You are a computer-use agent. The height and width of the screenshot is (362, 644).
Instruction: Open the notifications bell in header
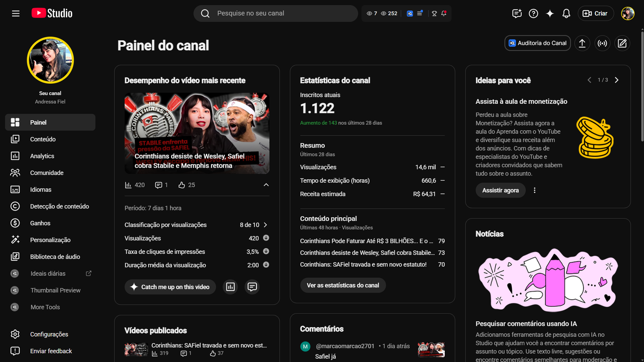566,14
